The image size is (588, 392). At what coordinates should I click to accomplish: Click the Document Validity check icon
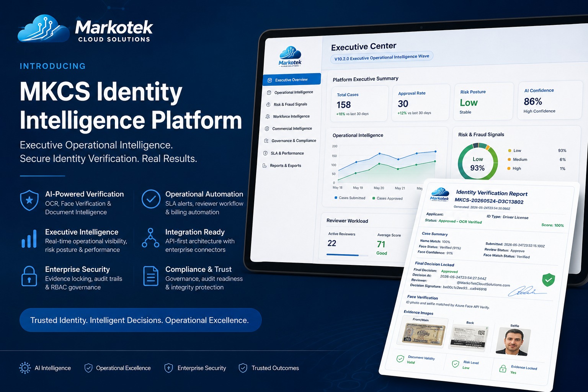400,359
